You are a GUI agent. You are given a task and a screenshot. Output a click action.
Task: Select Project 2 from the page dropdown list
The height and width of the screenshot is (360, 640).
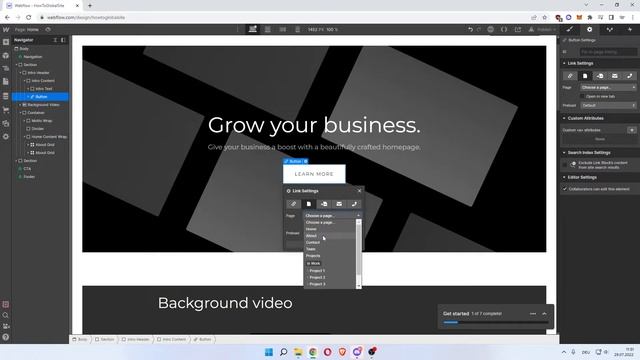click(x=330, y=277)
